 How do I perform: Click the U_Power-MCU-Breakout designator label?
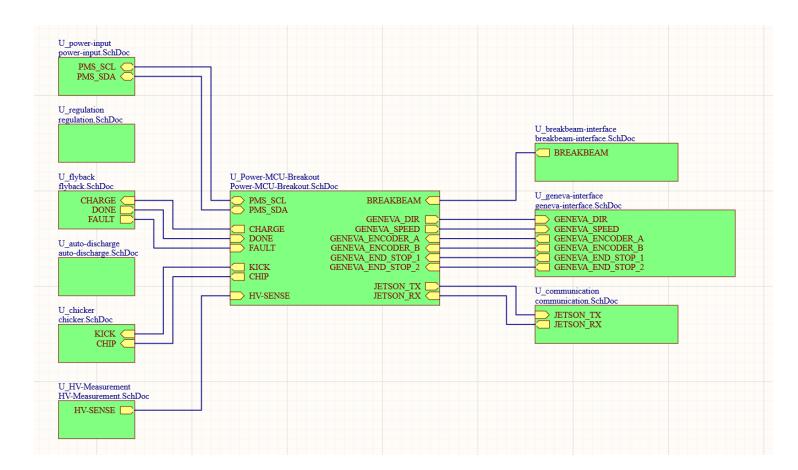(x=275, y=177)
